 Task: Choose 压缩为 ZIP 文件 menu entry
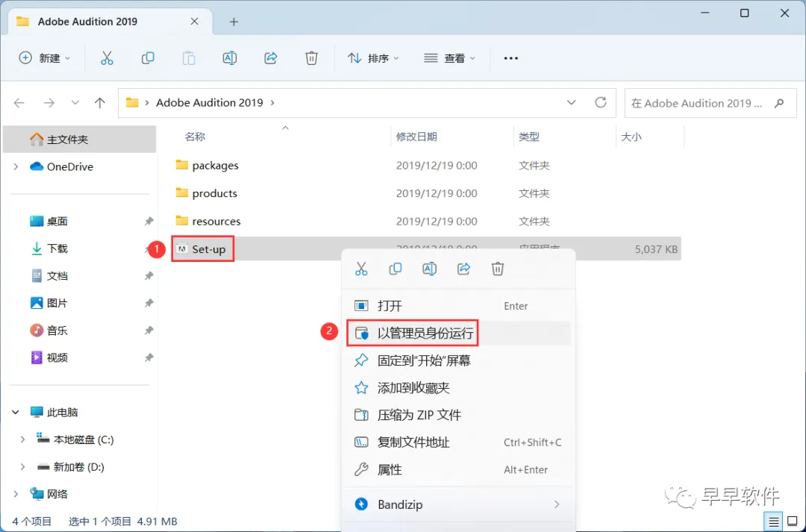point(458,415)
